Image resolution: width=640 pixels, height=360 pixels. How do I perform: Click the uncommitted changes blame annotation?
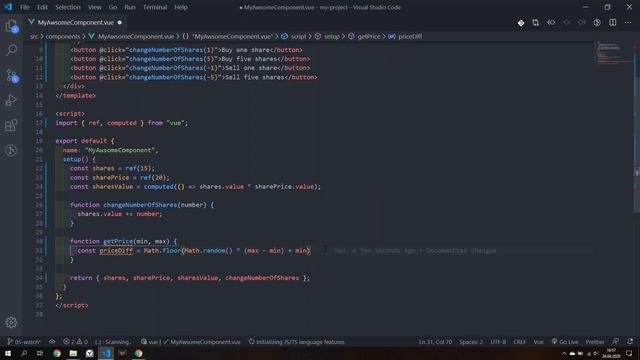(415, 251)
